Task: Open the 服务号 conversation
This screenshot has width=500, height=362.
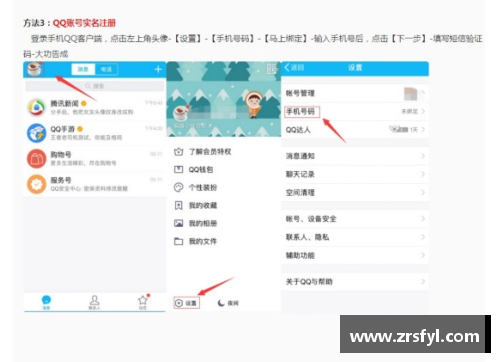Action: (95, 184)
